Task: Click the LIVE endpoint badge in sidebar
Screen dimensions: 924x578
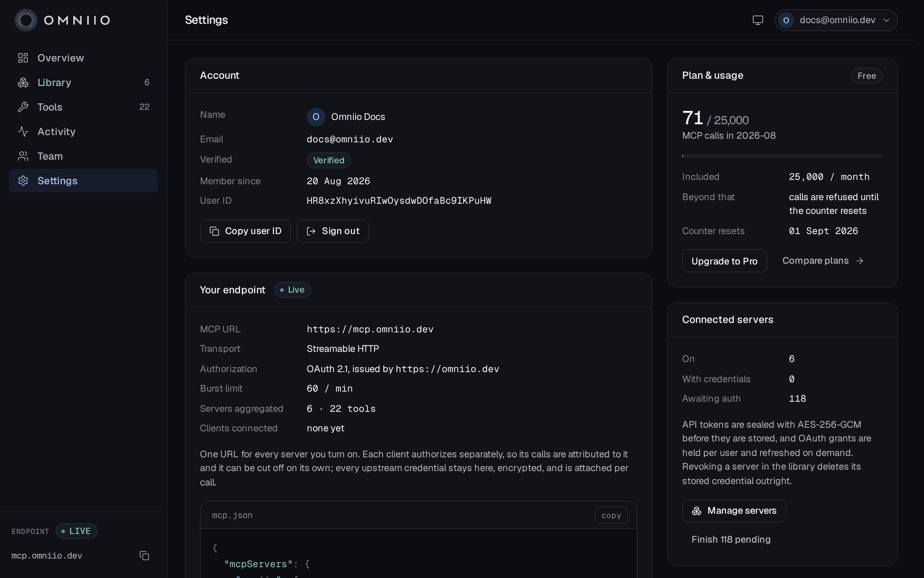Action: click(77, 531)
